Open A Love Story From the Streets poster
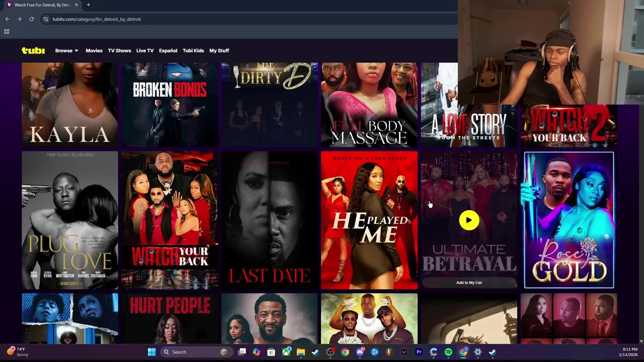The height and width of the screenshot is (362, 644). pos(469,105)
